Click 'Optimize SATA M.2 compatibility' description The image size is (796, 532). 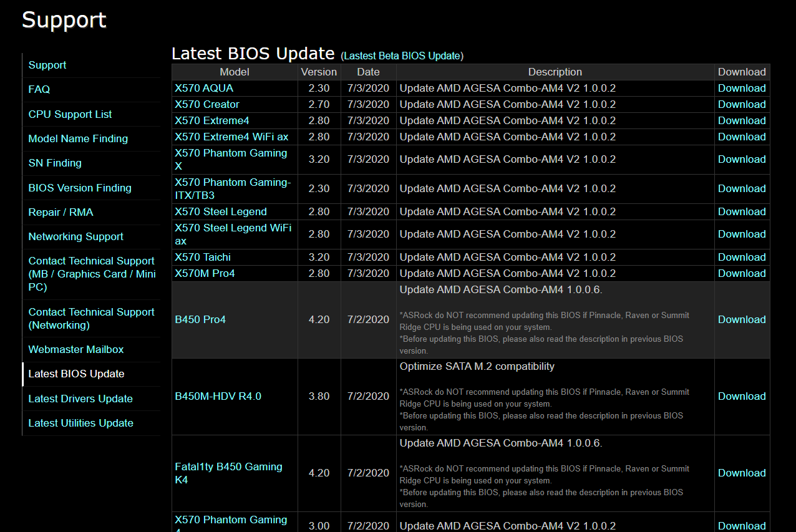[x=477, y=366]
